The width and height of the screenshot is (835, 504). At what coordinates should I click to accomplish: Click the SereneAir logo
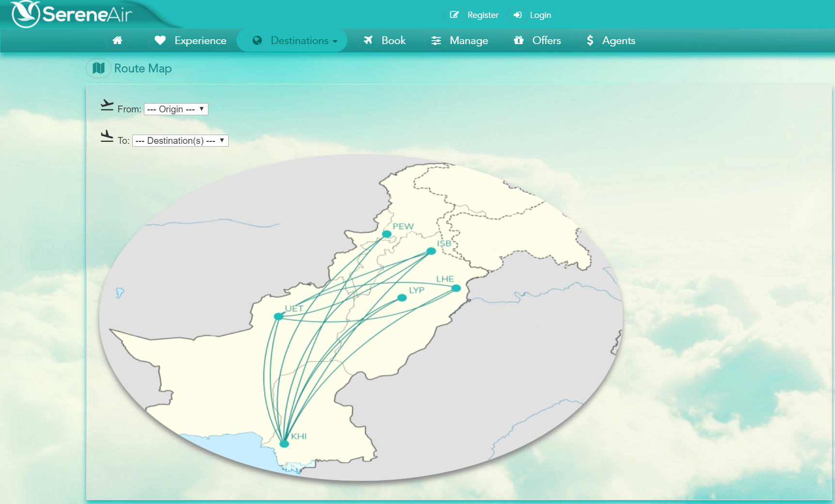(x=73, y=15)
